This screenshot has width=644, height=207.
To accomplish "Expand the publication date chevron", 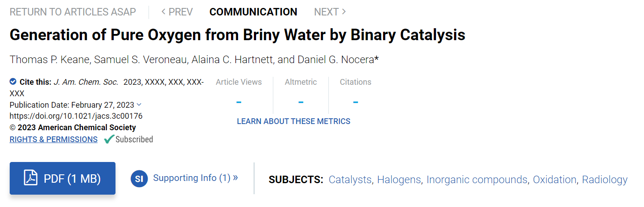I will click(139, 105).
